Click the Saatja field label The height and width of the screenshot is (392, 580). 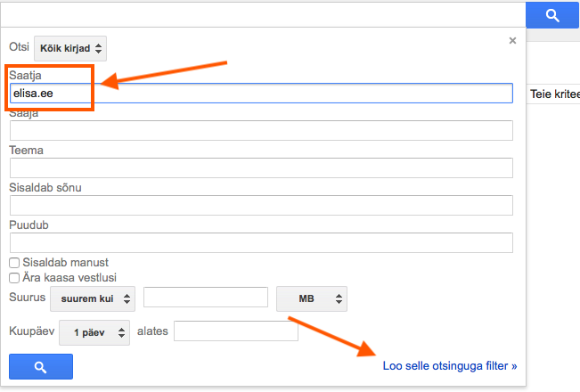pyautogui.click(x=26, y=75)
